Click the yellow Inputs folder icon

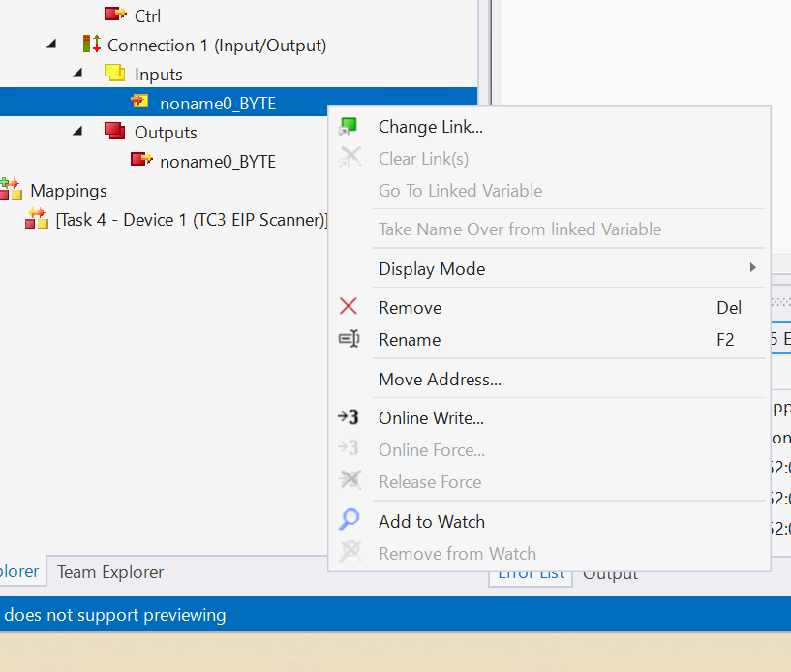(115, 74)
